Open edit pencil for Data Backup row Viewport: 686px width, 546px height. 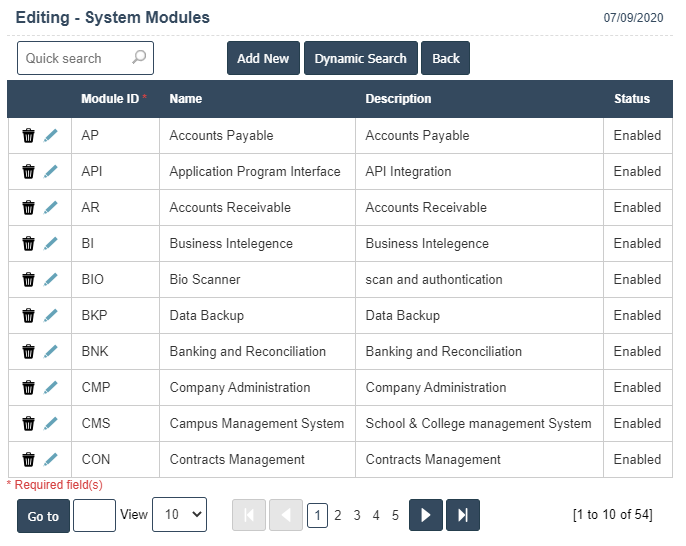tap(51, 316)
